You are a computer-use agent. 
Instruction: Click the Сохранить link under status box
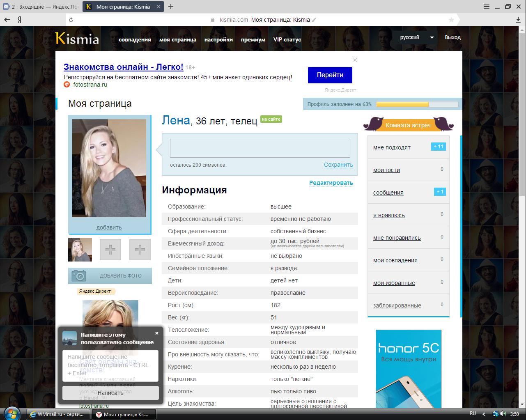[x=338, y=165]
